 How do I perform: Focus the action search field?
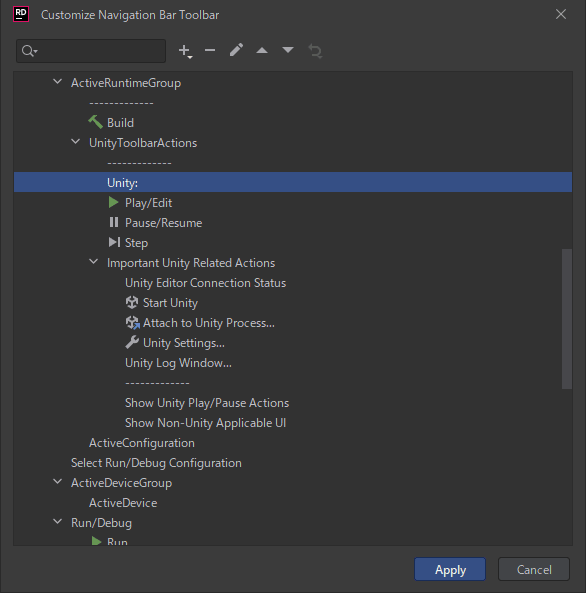pos(91,51)
